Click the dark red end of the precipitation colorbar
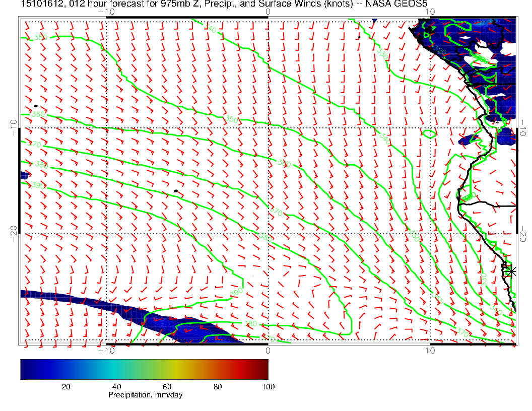Viewport: 532px width, 411px height. click(264, 369)
